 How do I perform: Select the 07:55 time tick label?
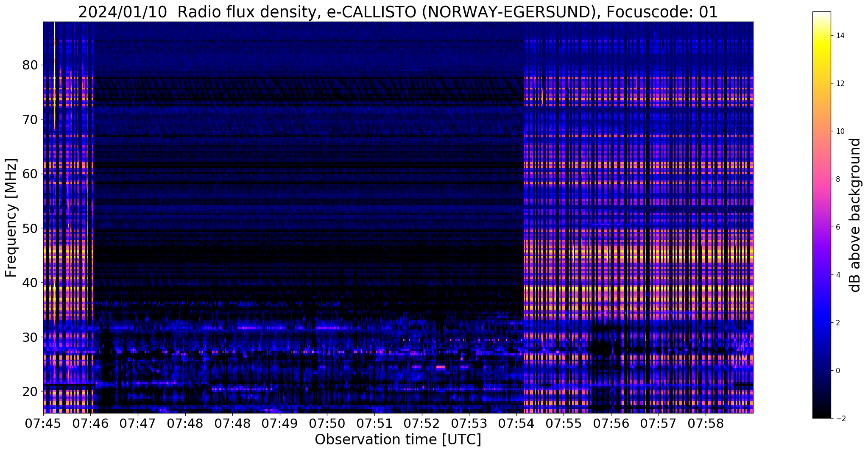coord(564,424)
